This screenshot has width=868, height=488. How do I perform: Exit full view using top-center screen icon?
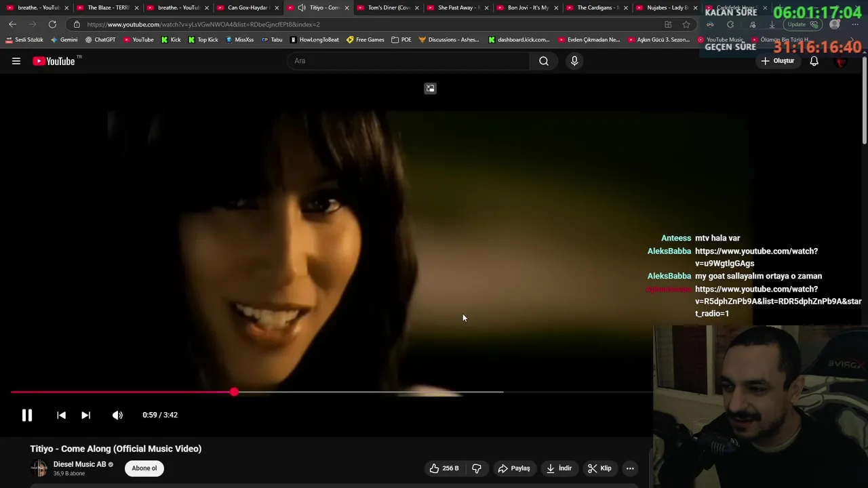point(430,88)
